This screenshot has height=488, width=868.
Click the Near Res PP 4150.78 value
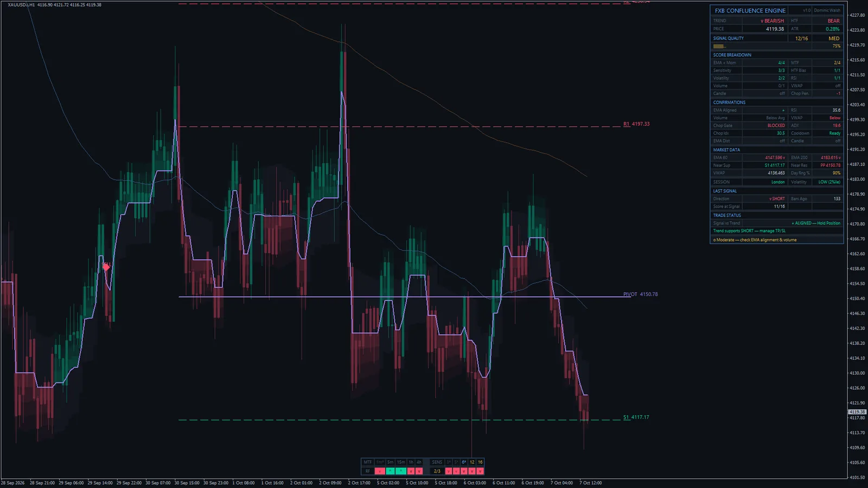pyautogui.click(x=831, y=165)
